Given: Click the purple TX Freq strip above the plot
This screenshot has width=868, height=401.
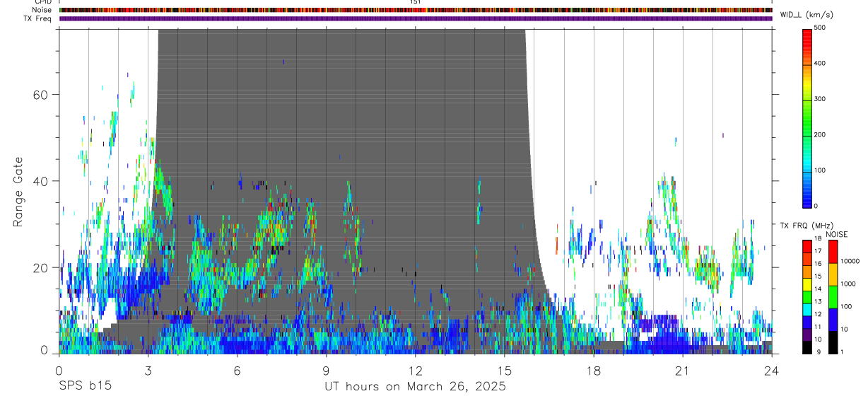Looking at the screenshot, I should point(416,18).
